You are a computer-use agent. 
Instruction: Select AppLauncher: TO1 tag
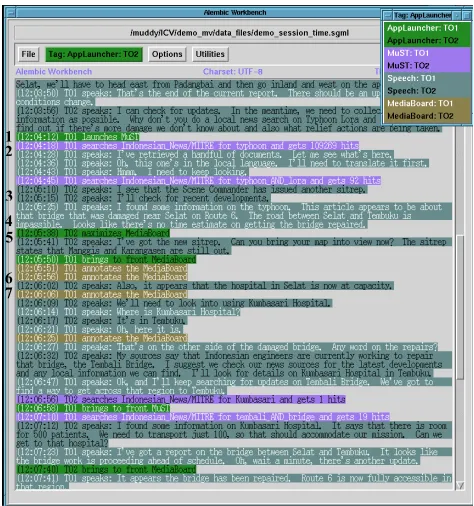[x=427, y=28]
